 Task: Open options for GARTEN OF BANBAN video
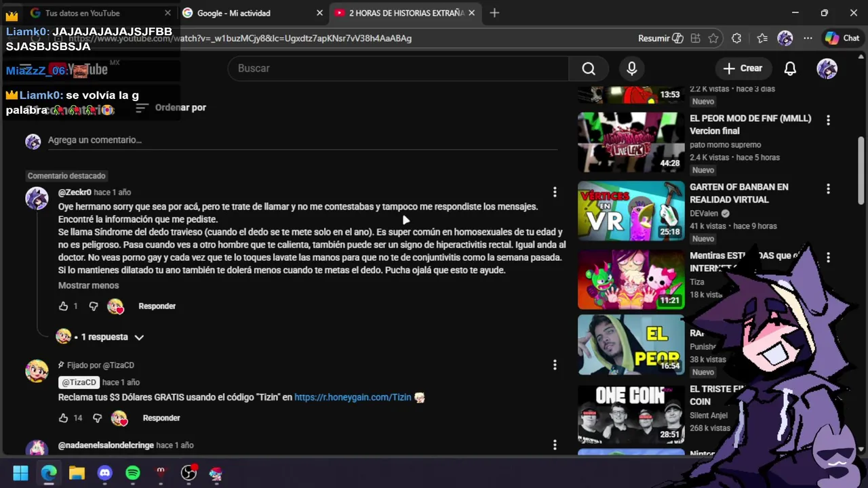[x=828, y=189]
